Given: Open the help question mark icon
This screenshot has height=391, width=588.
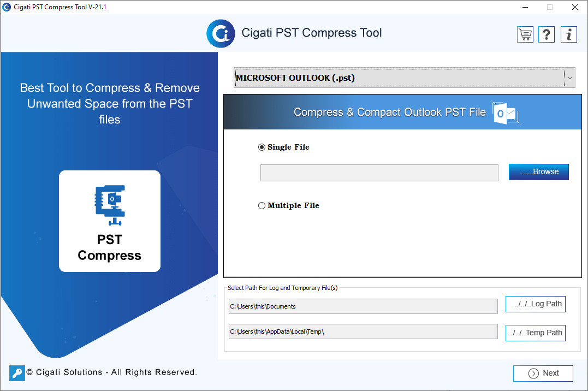Looking at the screenshot, I should pos(547,34).
